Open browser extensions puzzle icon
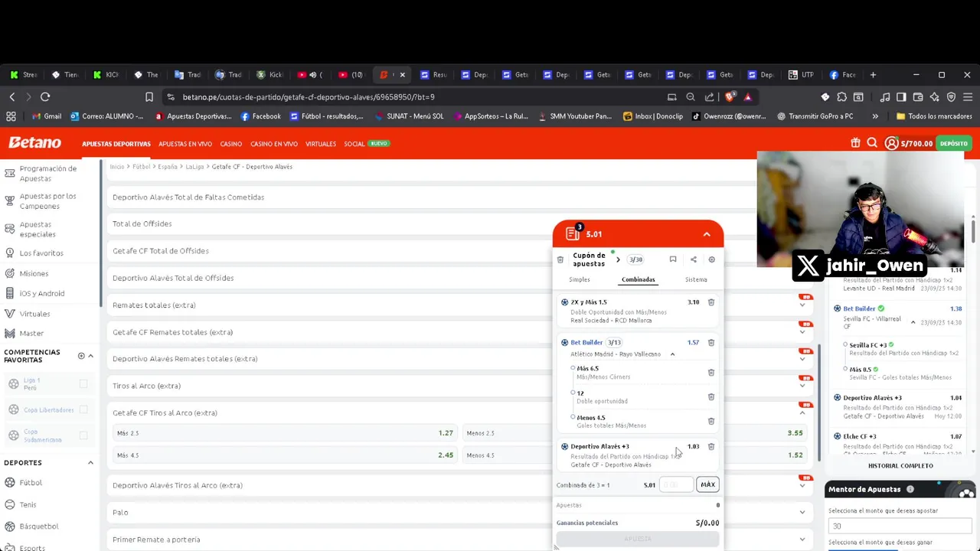The image size is (980, 551). 841,97
